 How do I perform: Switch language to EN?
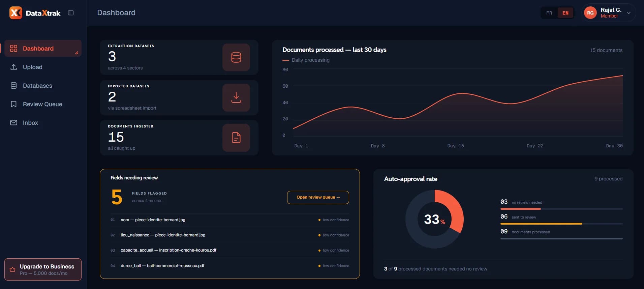(565, 13)
